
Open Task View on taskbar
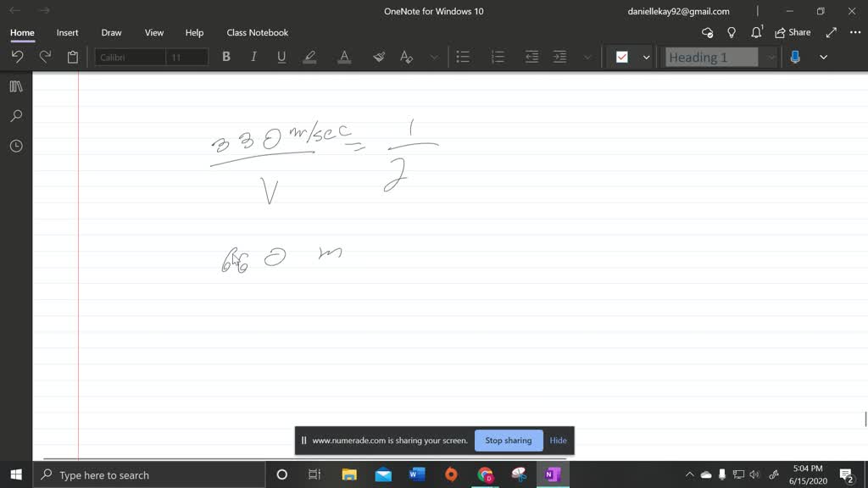pos(314,474)
